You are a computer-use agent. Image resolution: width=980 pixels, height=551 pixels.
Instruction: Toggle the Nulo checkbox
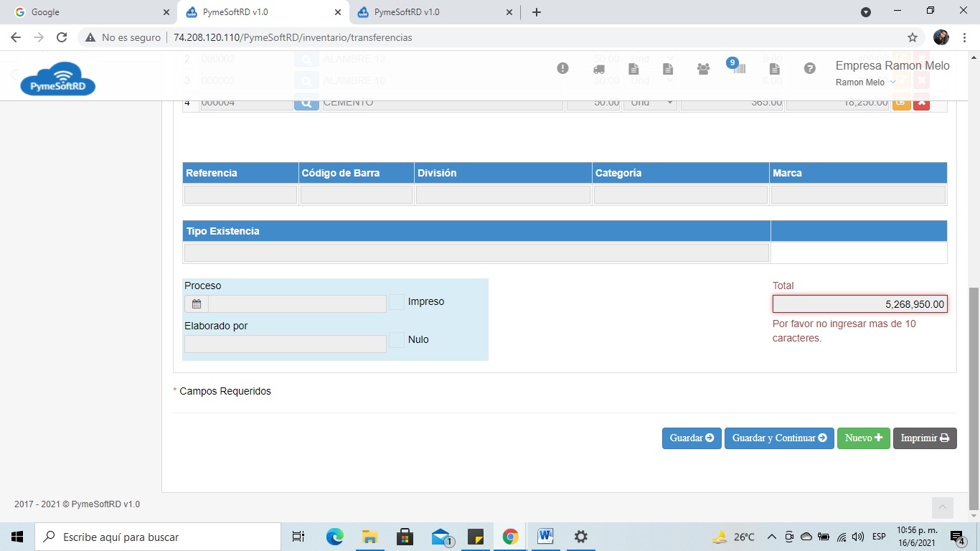point(397,340)
